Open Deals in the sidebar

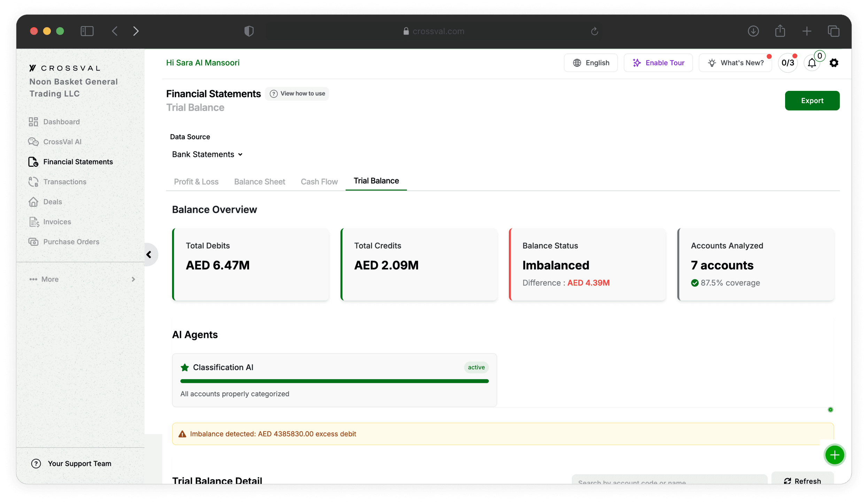pos(53,202)
